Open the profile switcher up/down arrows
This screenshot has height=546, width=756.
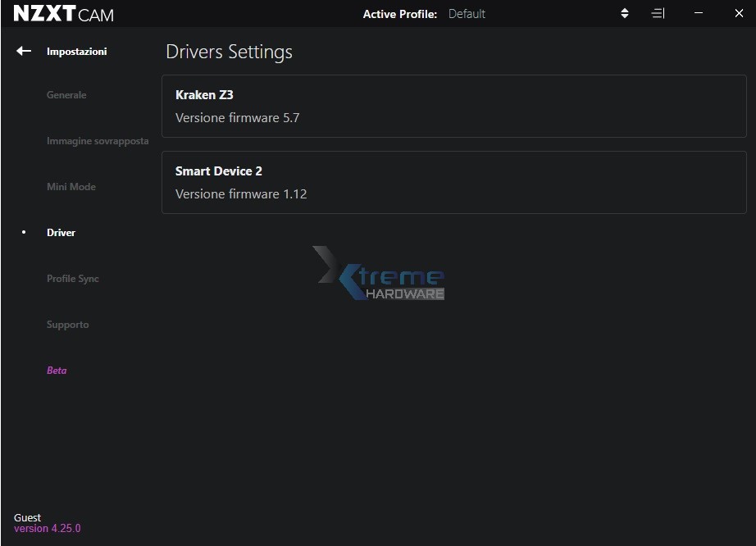[625, 14]
